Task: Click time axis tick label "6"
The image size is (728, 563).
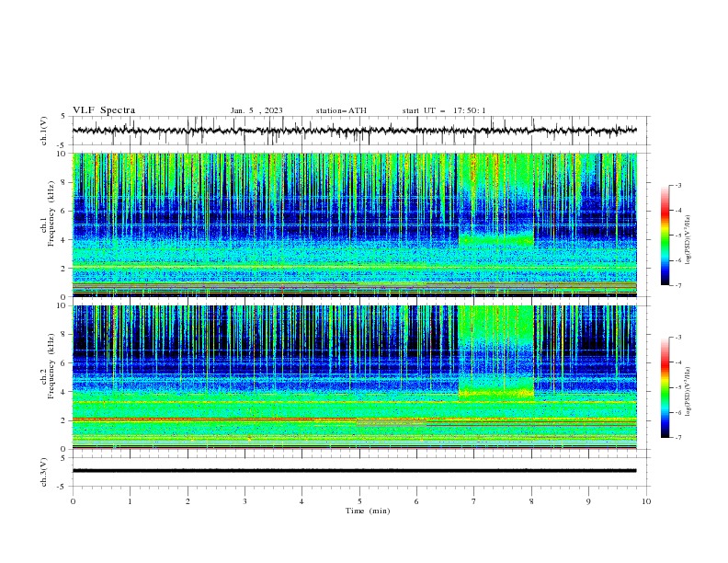Action: tap(416, 501)
